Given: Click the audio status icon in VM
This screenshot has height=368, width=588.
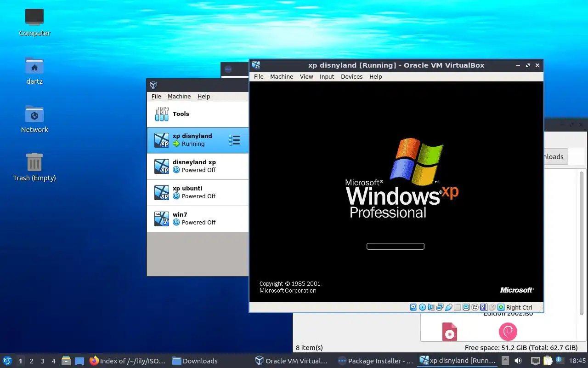Looking at the screenshot, I should pyautogui.click(x=431, y=307).
